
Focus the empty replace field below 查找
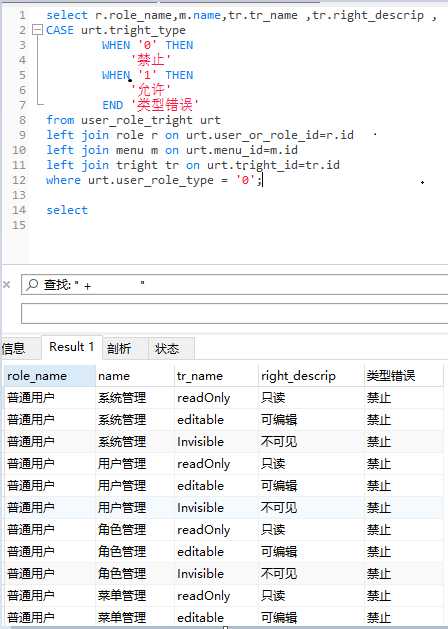pos(235,313)
